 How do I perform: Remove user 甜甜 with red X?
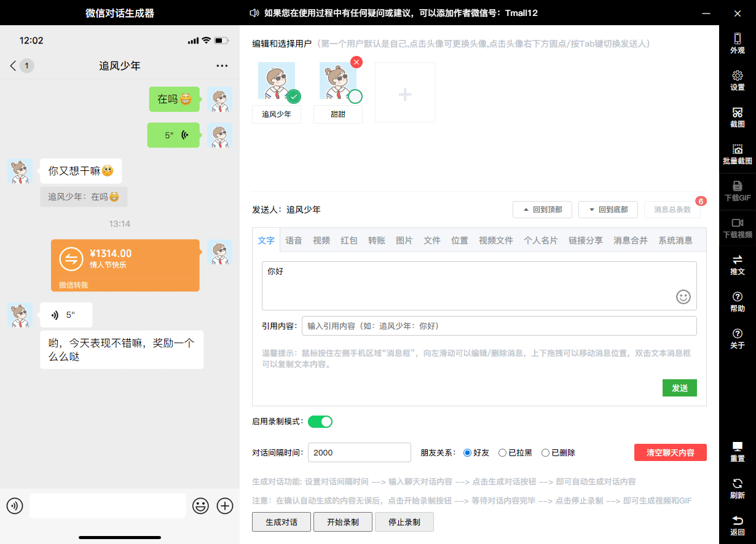(356, 62)
